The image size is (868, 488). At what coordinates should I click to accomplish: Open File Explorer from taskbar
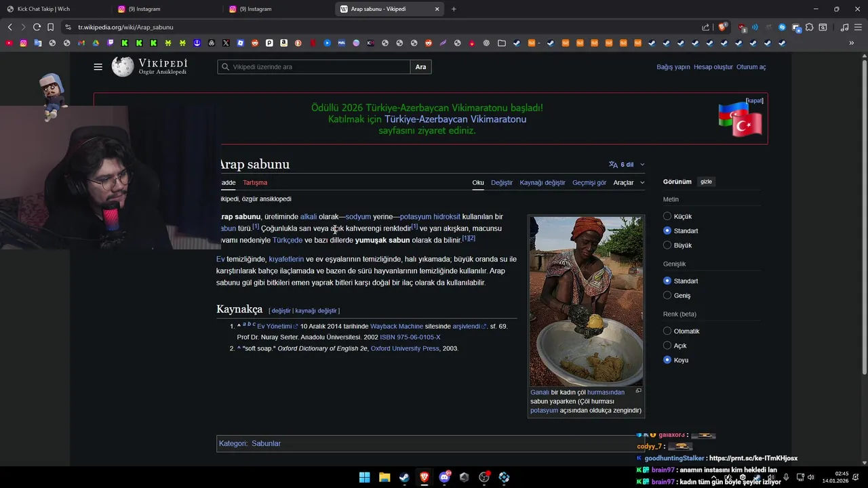click(x=384, y=477)
